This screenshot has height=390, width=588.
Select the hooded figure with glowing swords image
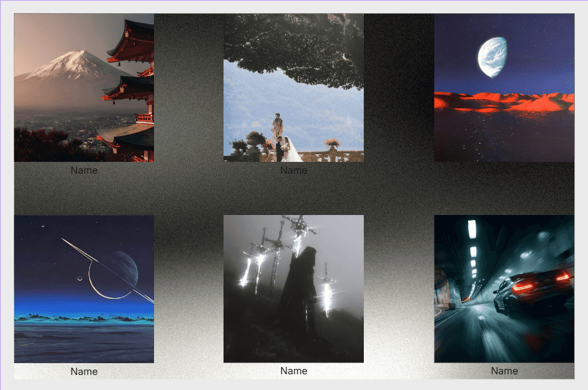click(x=294, y=289)
